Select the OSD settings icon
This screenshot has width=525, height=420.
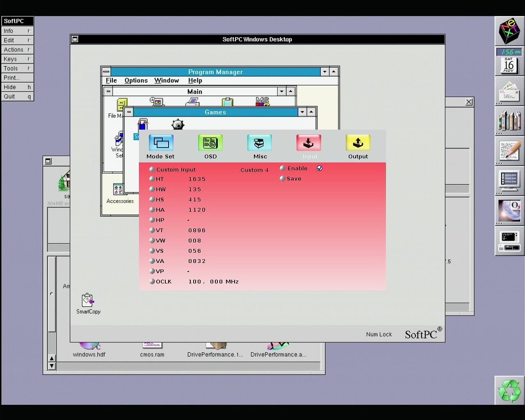210,143
